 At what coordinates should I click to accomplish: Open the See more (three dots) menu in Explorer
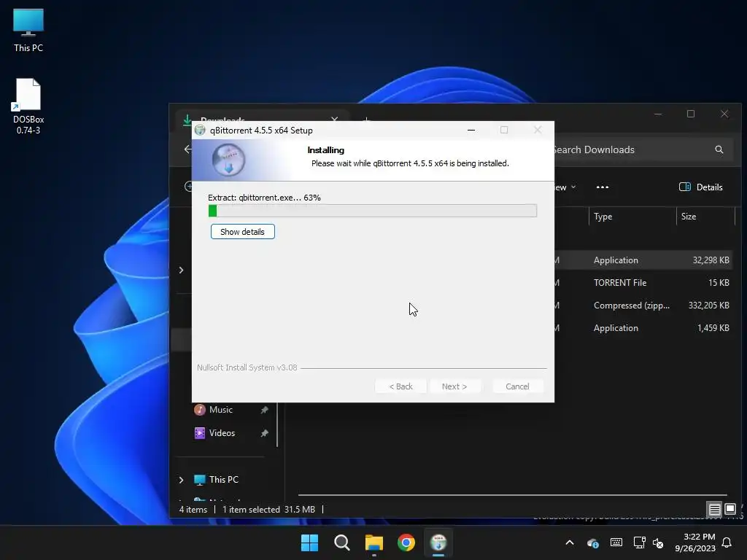pos(602,187)
